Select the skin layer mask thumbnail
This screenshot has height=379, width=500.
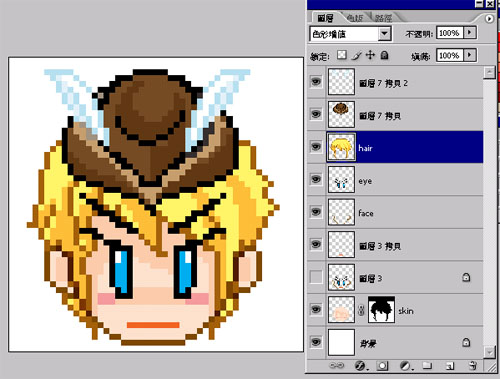coord(381,310)
